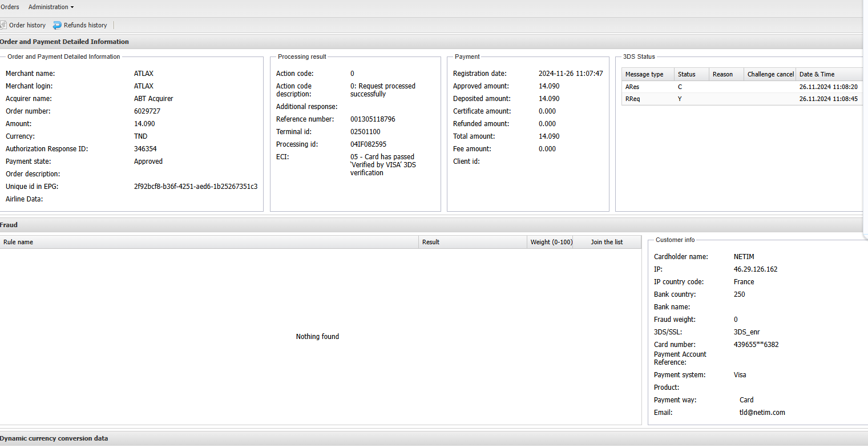Viewport: 868px width, 448px height.
Task: Open the Administration dropdown menu
Action: pyautogui.click(x=51, y=7)
